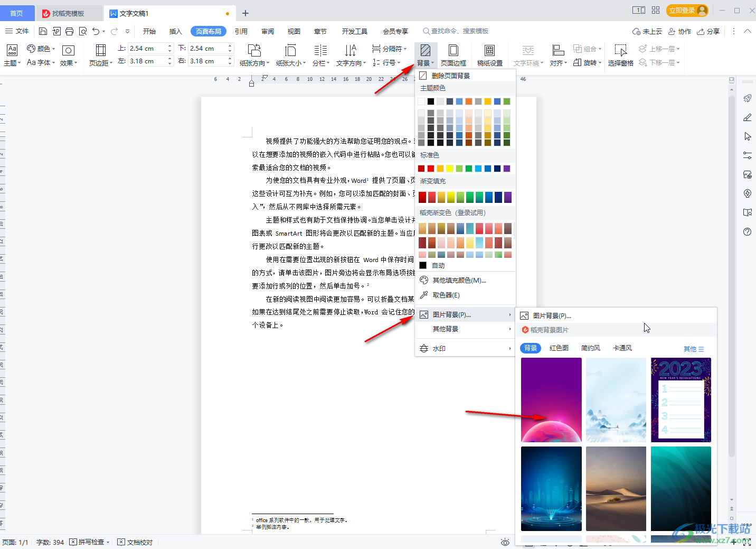Click the rocket icon in right sidebar
Screen dimensions: 756x549
[x=747, y=98]
